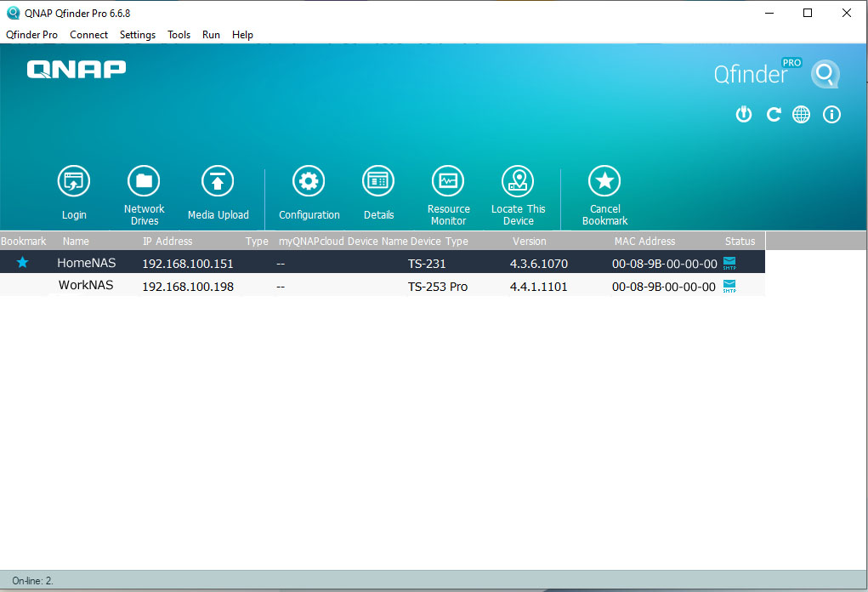Sort by Status column header
This screenshot has width=868, height=592.
(740, 242)
